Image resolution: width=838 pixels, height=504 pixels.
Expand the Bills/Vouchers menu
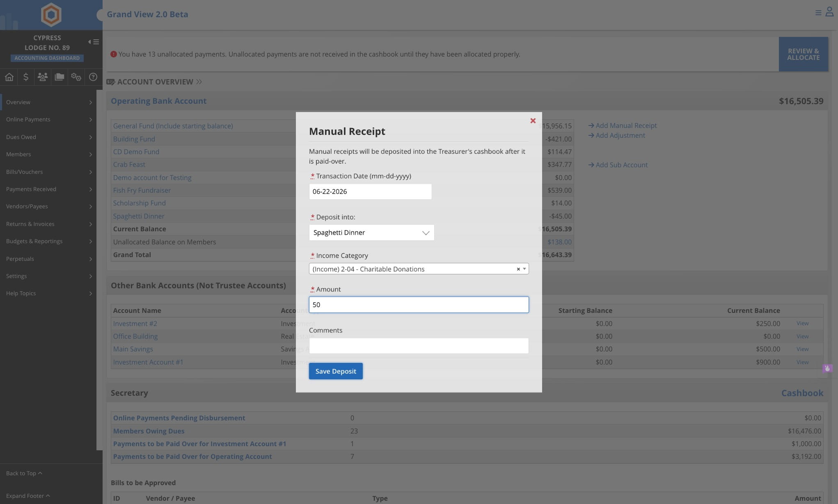coord(48,172)
